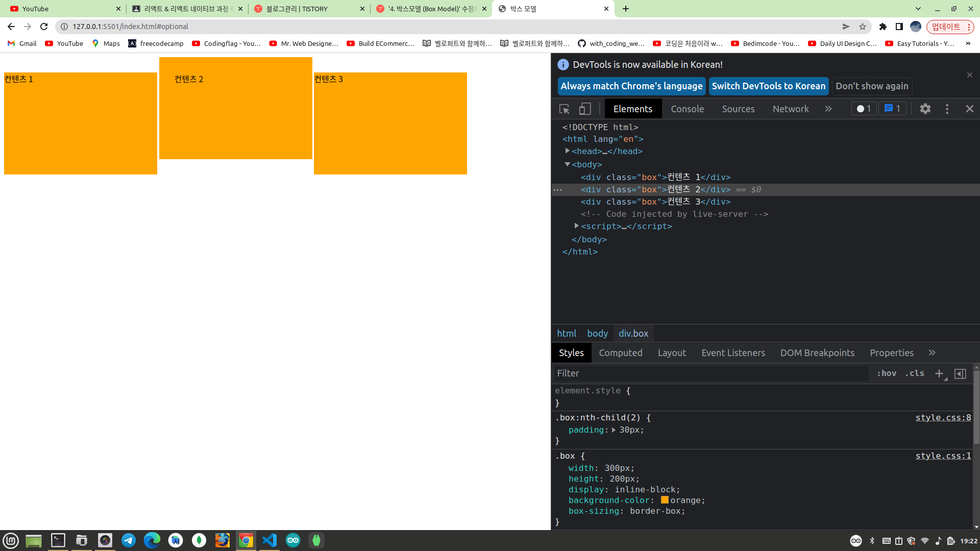Toggle the device toolbar icon
Screen dimensions: 980x551
pyautogui.click(x=585, y=109)
